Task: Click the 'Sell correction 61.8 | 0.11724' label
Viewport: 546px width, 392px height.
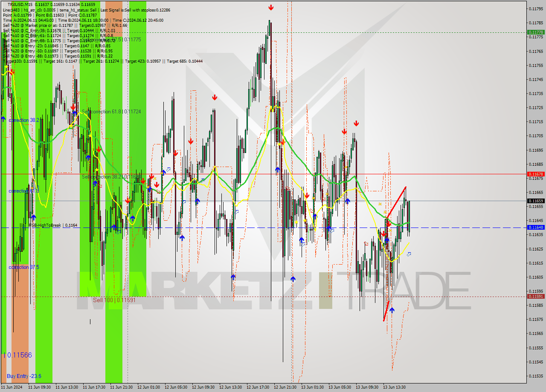Action: coord(111,112)
